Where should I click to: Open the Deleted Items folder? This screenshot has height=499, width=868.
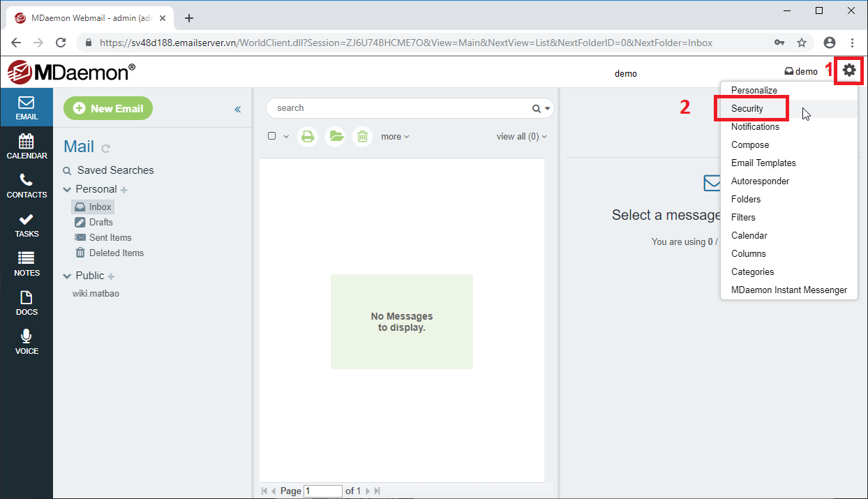coord(110,253)
